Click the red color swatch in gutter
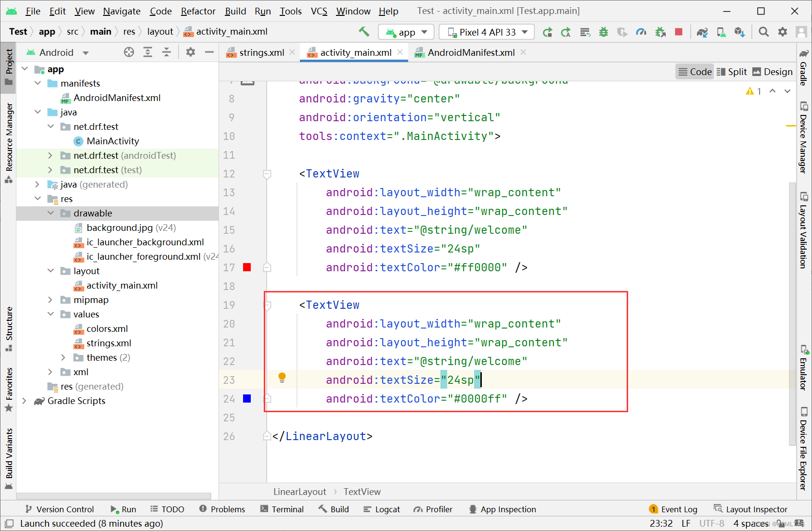This screenshot has width=812, height=531. (x=247, y=267)
